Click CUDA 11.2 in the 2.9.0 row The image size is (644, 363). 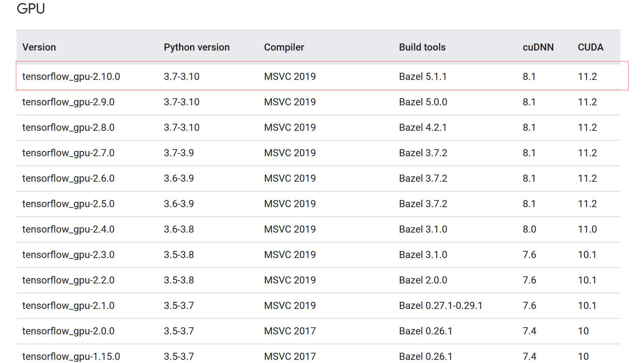587,102
